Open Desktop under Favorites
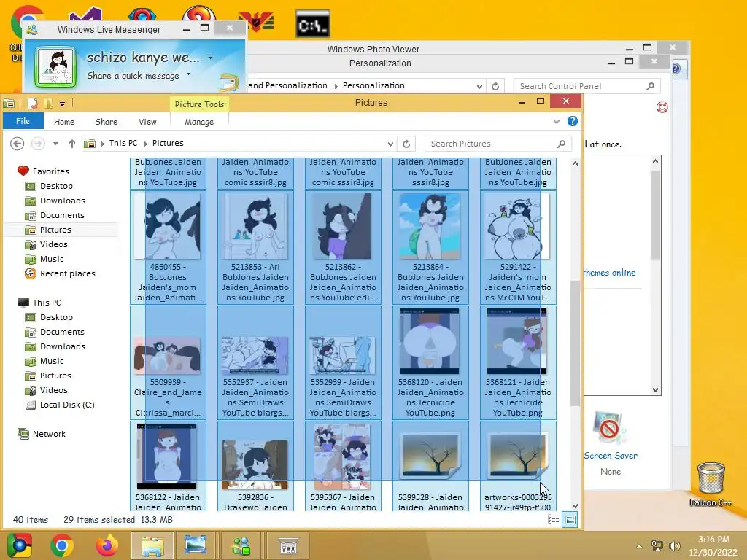Screen dimensions: 747x560 point(56,186)
